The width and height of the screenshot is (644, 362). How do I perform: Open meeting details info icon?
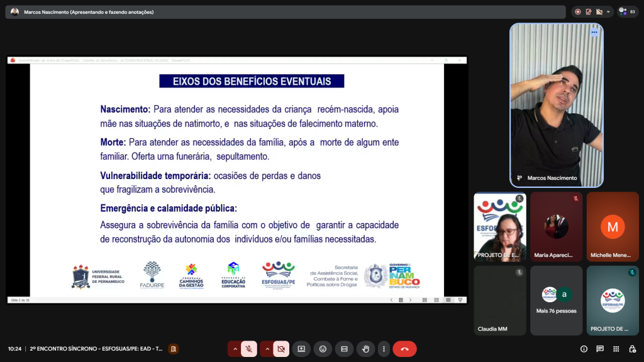tap(584, 349)
